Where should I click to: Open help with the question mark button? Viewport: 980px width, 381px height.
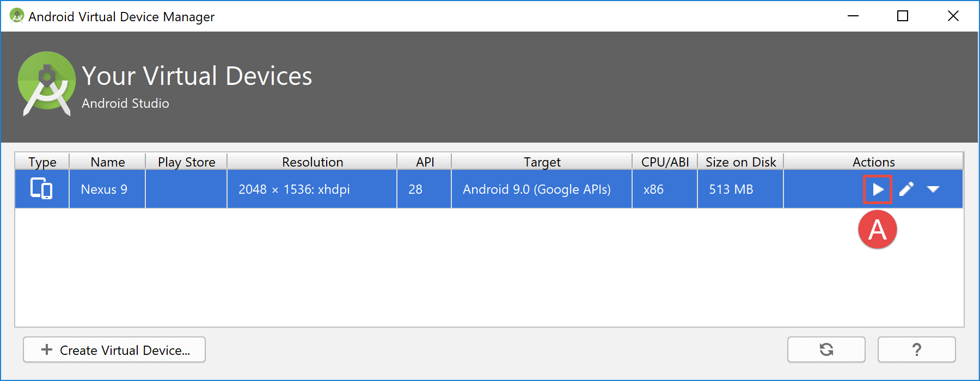[x=916, y=349]
